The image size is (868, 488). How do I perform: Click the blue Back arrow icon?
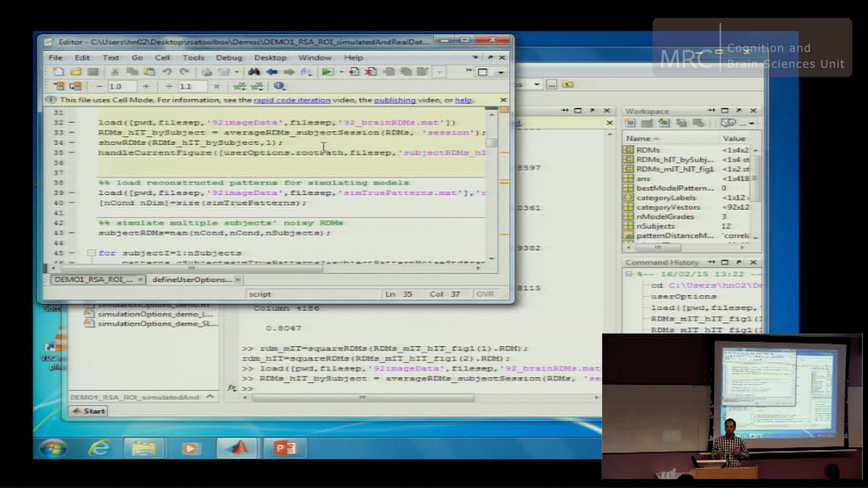click(272, 72)
